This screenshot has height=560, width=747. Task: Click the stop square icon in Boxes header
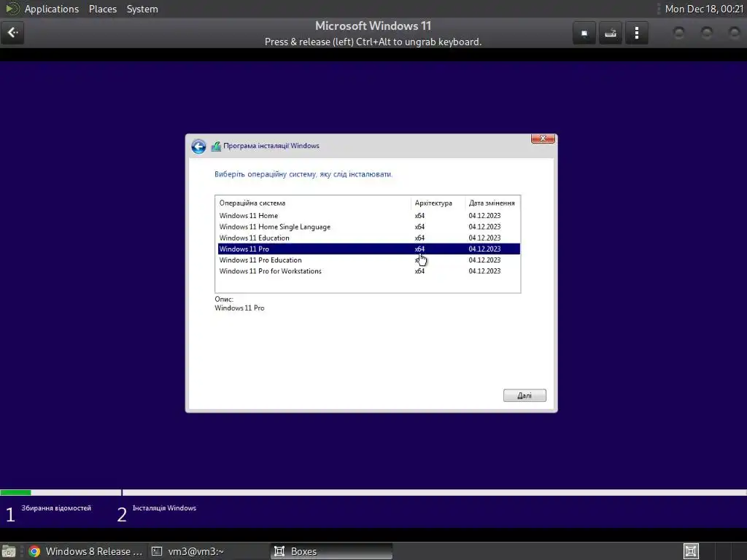point(584,33)
